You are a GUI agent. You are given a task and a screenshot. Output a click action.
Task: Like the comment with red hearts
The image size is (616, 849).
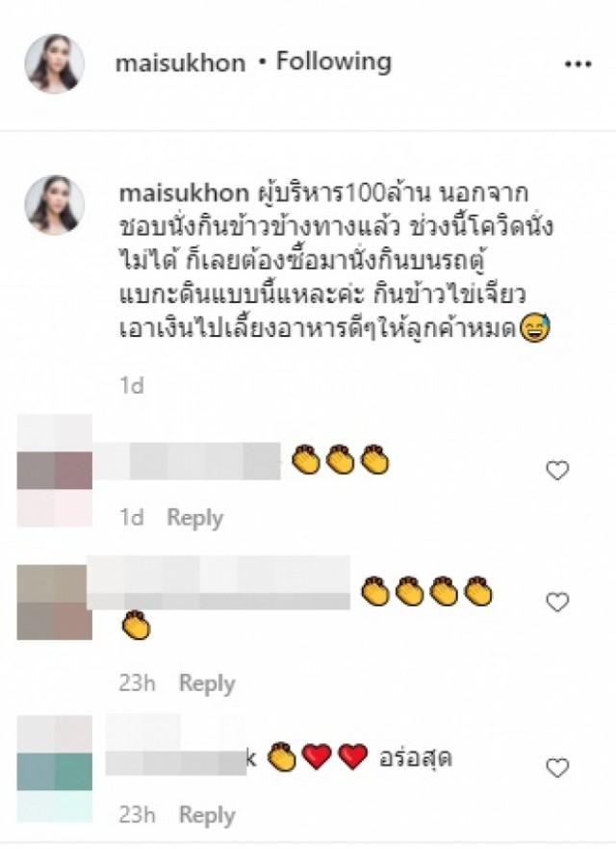[557, 767]
